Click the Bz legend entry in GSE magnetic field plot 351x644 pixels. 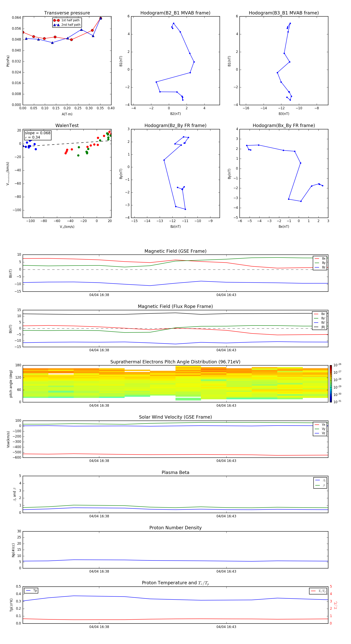point(320,268)
